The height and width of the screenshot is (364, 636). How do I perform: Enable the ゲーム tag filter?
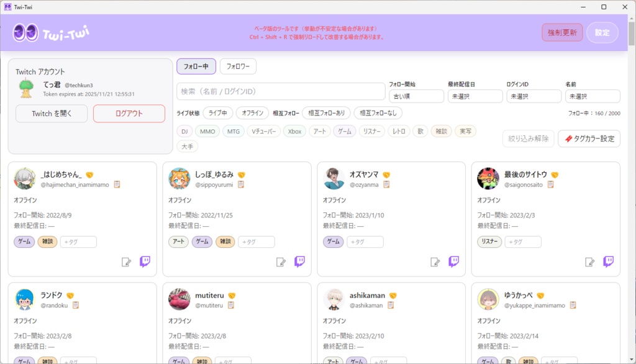(x=345, y=131)
